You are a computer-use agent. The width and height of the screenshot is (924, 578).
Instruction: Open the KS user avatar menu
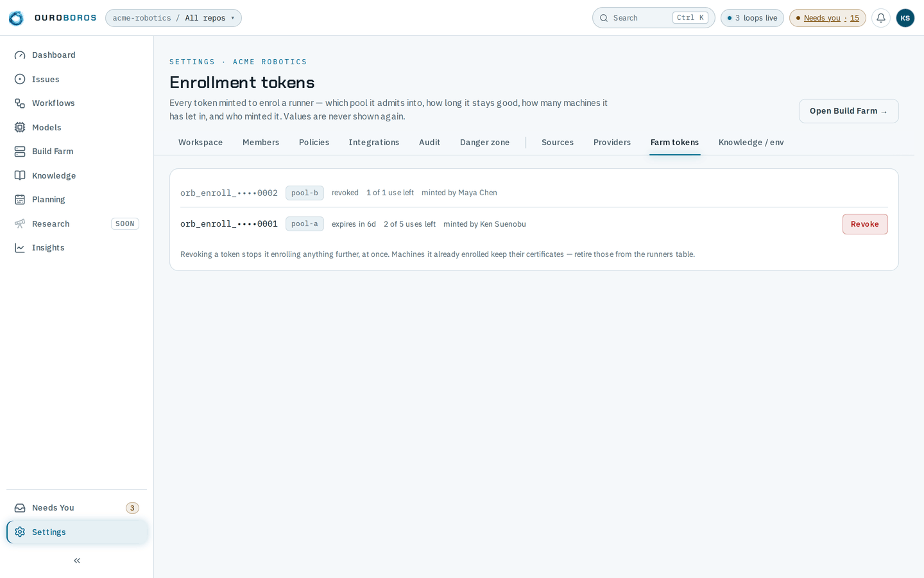click(x=905, y=18)
